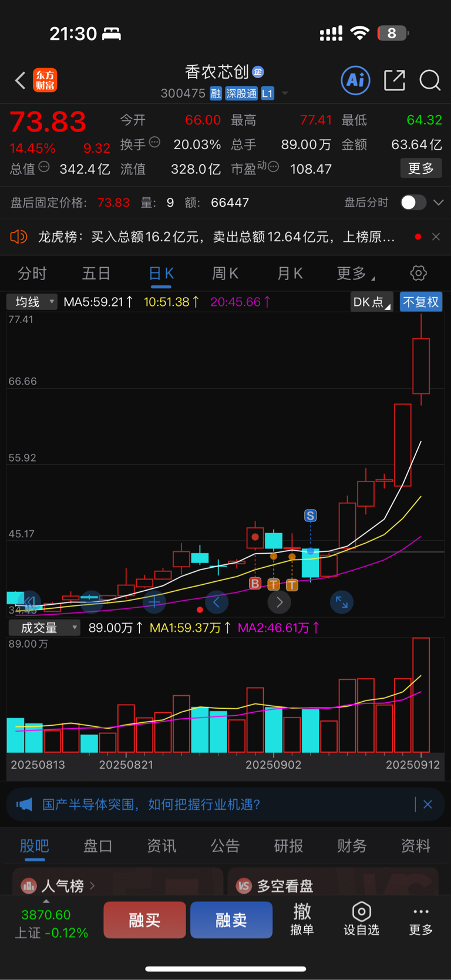Tap the first T marker on chart
The height and width of the screenshot is (980, 451).
point(274,584)
